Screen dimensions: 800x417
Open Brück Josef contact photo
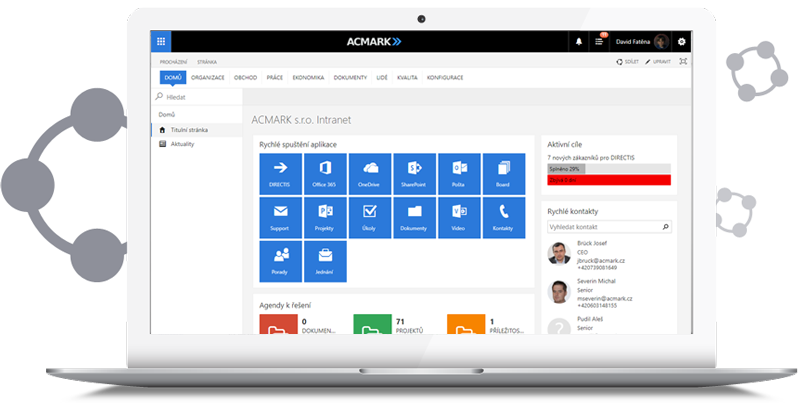[x=559, y=253]
